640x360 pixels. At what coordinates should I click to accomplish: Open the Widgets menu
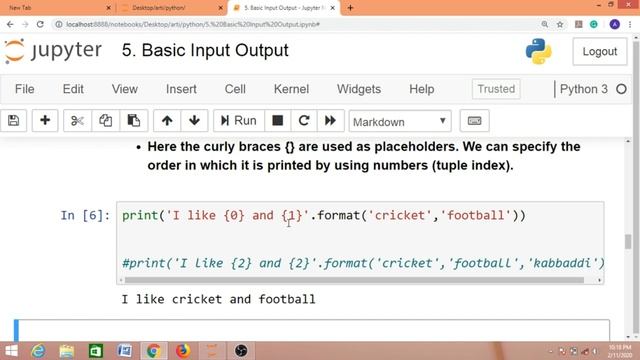(x=359, y=89)
